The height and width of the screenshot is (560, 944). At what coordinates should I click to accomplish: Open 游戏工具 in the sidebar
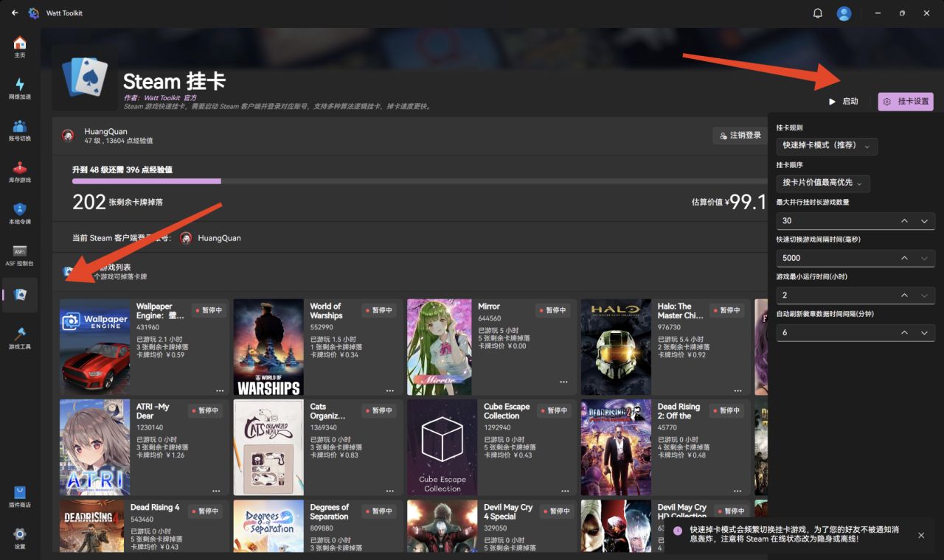click(20, 338)
